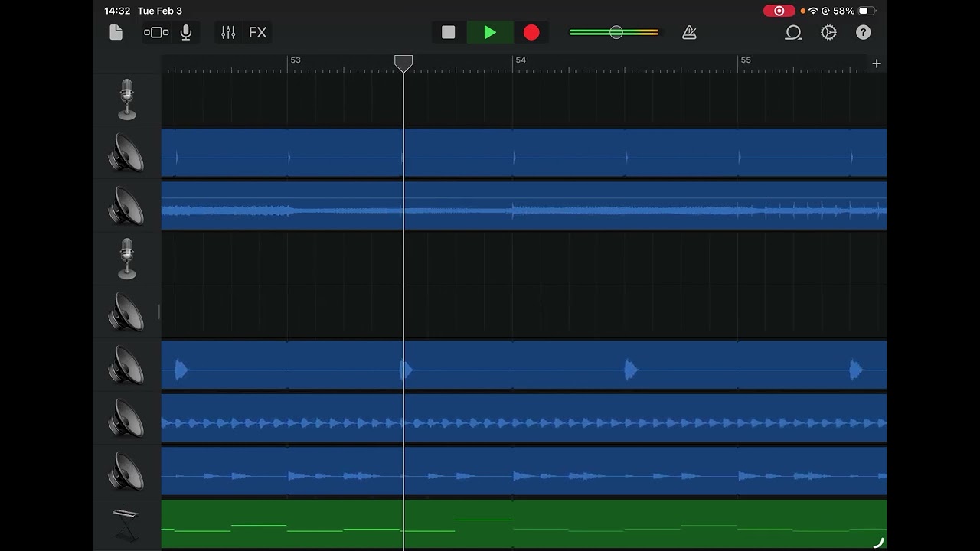The height and width of the screenshot is (551, 980).
Task: Toggle the metronome icon
Action: (689, 32)
